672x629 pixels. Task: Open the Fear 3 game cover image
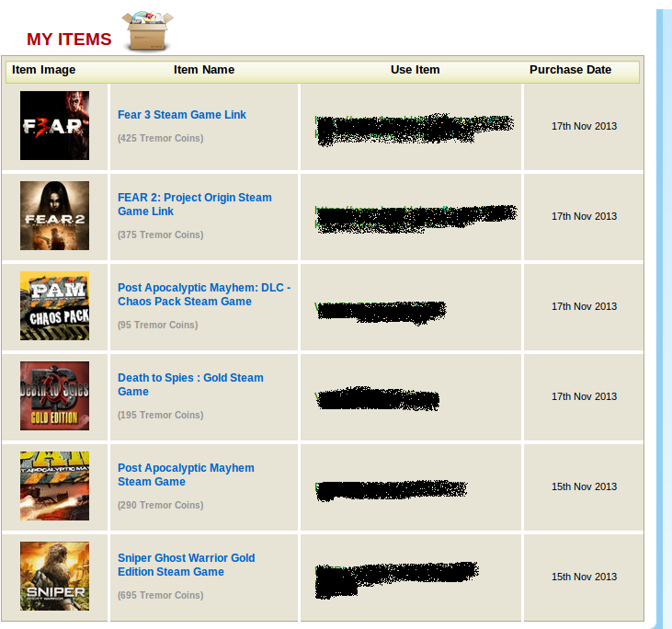coord(54,126)
